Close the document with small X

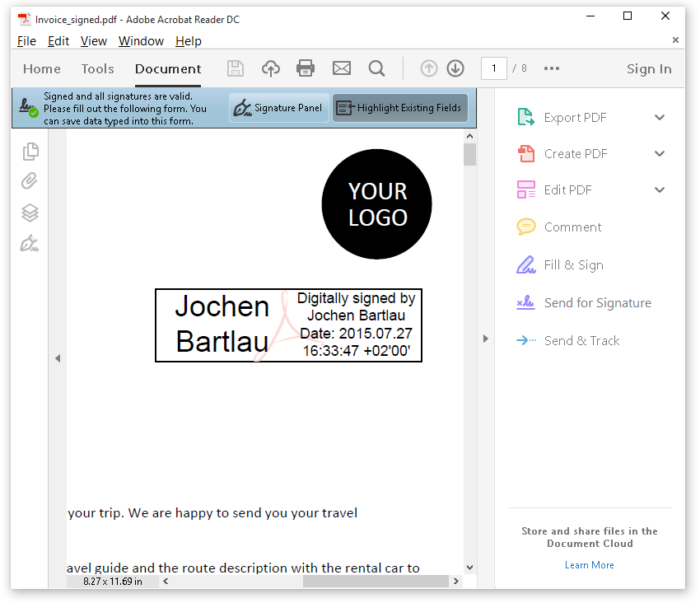click(675, 40)
